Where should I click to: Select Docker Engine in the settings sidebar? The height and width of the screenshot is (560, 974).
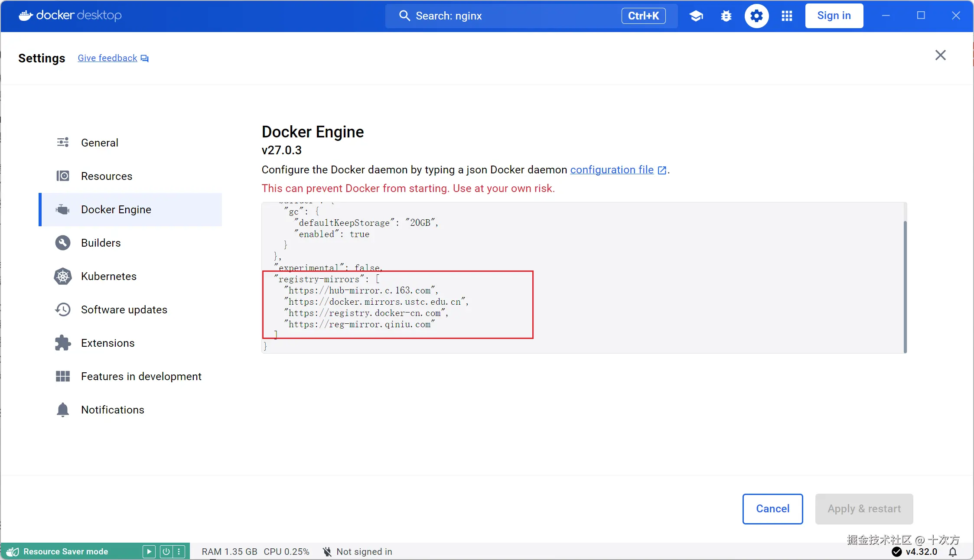click(x=130, y=209)
